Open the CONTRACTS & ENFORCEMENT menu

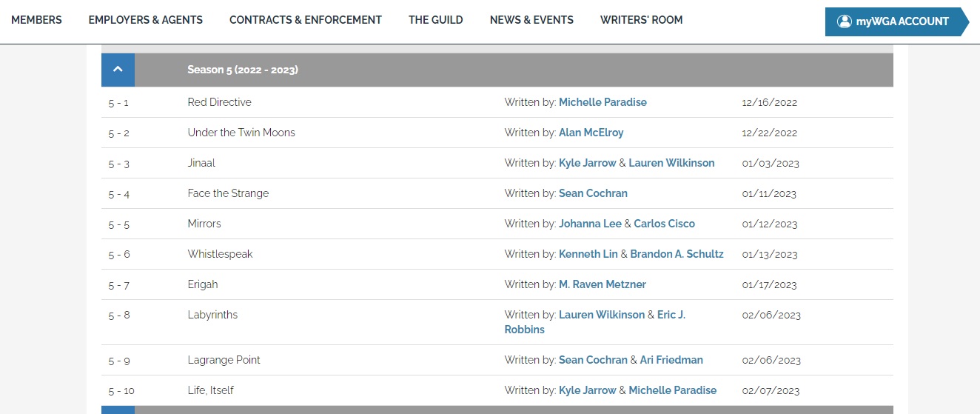click(306, 20)
